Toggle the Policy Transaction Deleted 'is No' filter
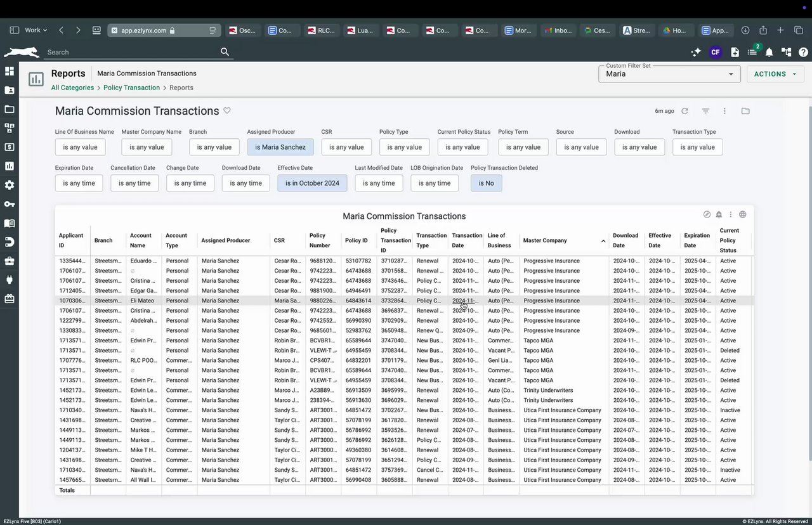The width and height of the screenshot is (812, 525). tap(486, 183)
